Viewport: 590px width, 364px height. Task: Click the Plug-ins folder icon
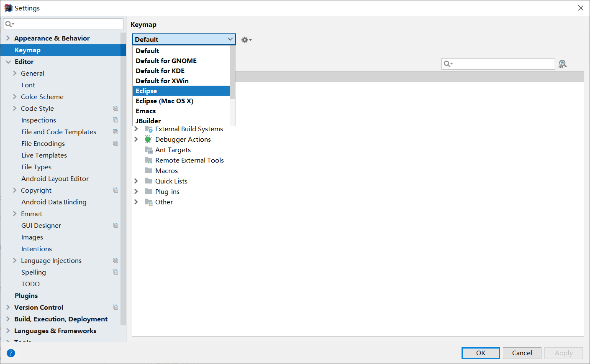pyautogui.click(x=149, y=191)
